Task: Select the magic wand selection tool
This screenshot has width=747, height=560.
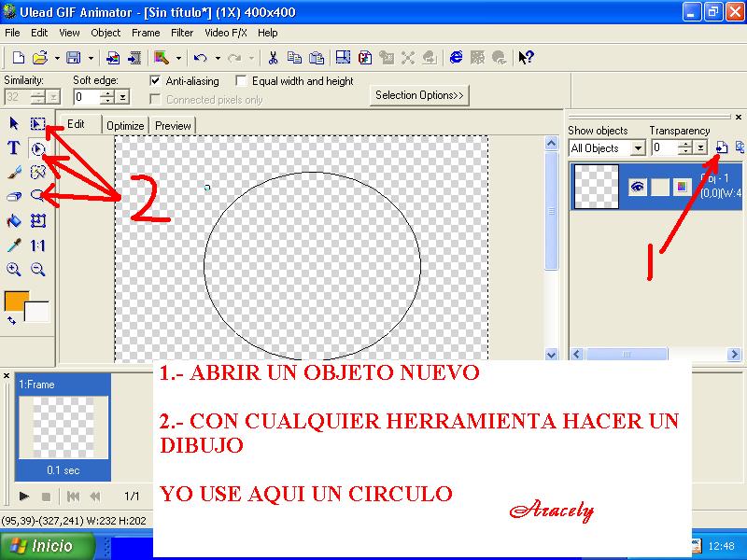Action: tap(37, 172)
